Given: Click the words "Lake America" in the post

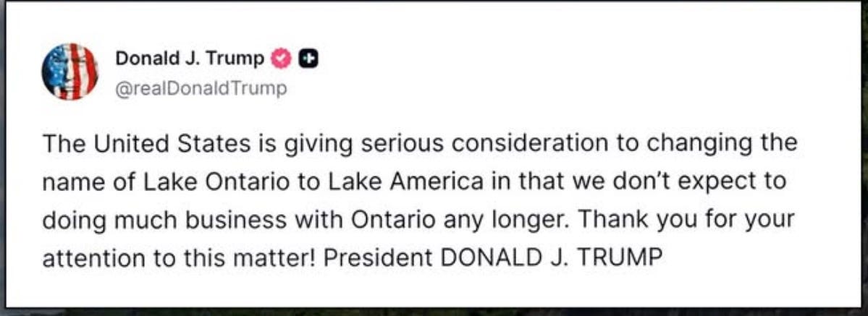Looking at the screenshot, I should 406,182.
